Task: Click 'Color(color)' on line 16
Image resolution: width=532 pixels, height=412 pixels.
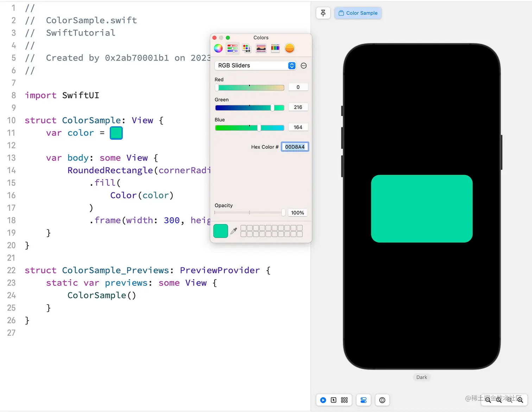Action: click(x=142, y=195)
